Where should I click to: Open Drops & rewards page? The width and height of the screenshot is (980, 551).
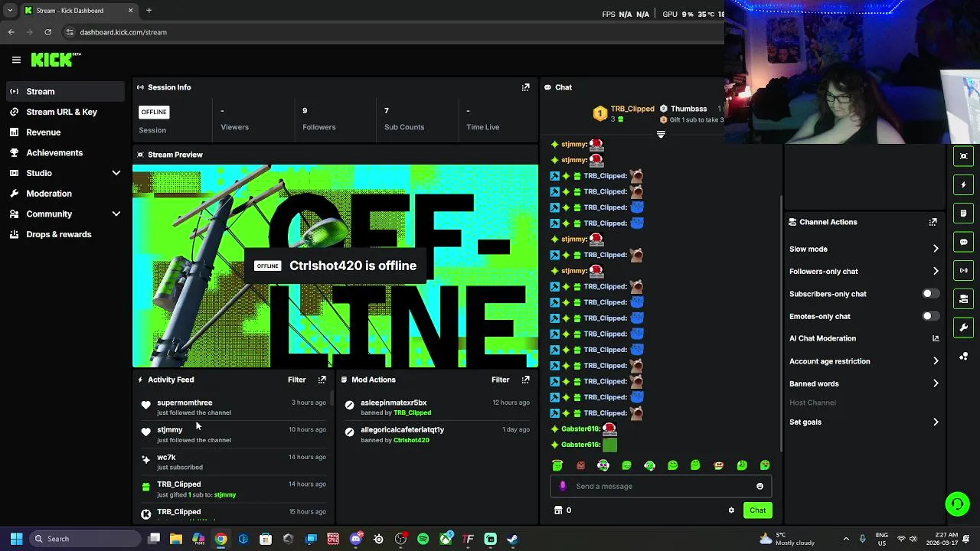point(64,234)
